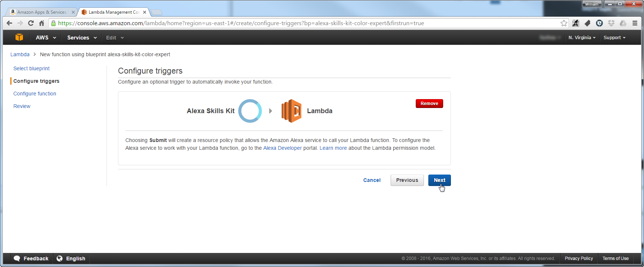The height and width of the screenshot is (267, 644).
Task: Open the Learn more link
Action: [333, 148]
